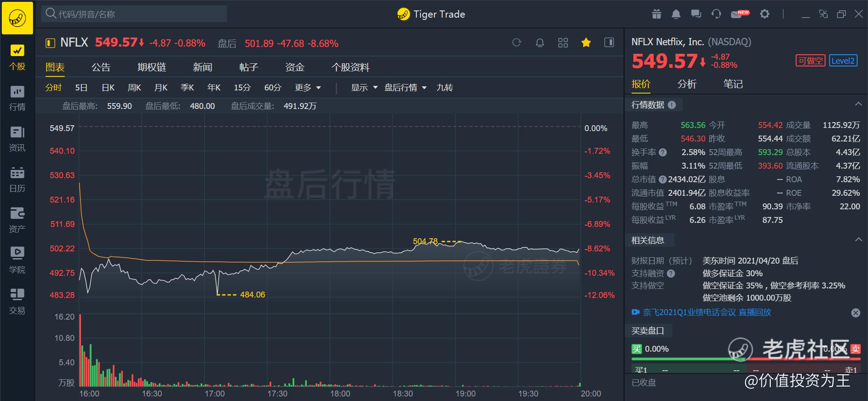868x401 pixels.
Task: Open the 资产 assets sidebar icon
Action: (x=17, y=220)
